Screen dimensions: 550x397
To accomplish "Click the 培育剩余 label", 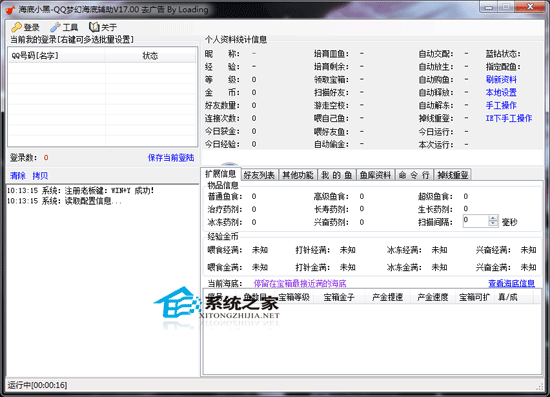I will point(331,67).
